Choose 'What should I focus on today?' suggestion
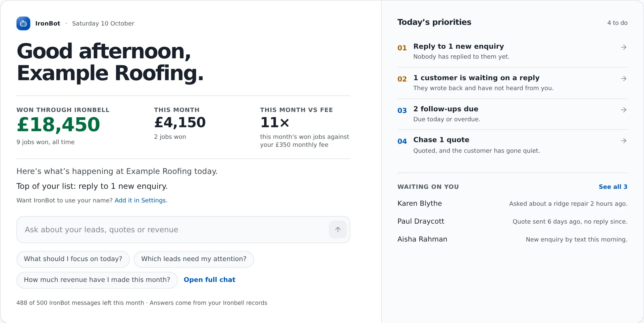Screen dimensions: 644x323 (73, 259)
